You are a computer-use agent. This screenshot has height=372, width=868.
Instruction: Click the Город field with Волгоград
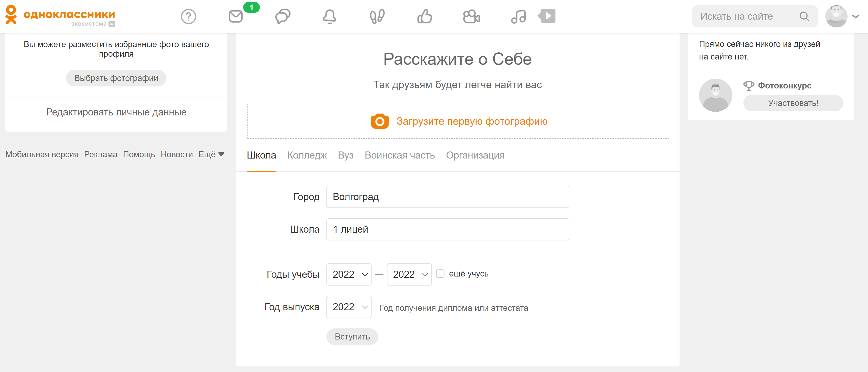447,197
